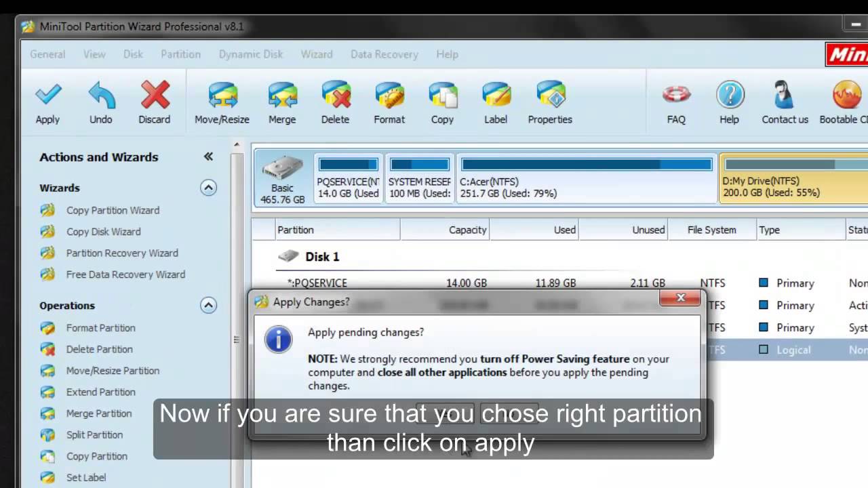Click the Delete partition toolbar icon

336,96
